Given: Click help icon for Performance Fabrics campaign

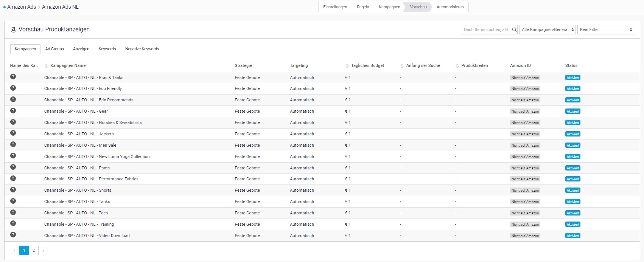Looking at the screenshot, I should tap(13, 178).
